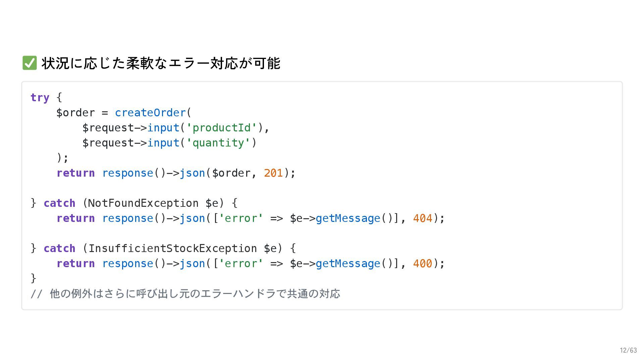This screenshot has height=362, width=644.
Task: Click the 400 status code number
Action: click(x=422, y=263)
